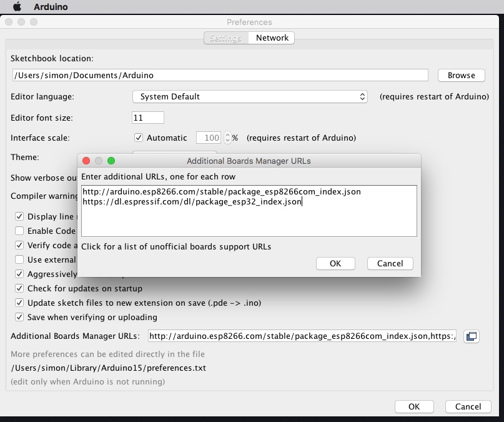Disable Check for updates on startup
Viewport: 504px width, 422px height.
point(19,288)
